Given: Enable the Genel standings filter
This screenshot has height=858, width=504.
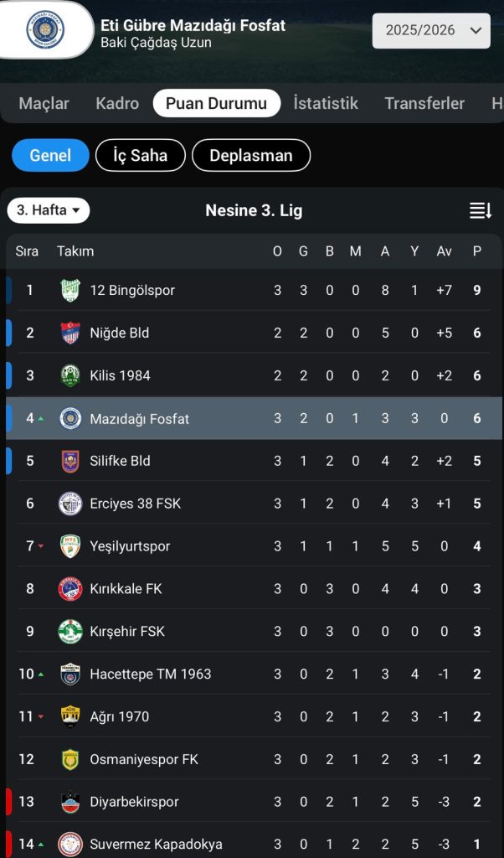Looking at the screenshot, I should pyautogui.click(x=49, y=155).
